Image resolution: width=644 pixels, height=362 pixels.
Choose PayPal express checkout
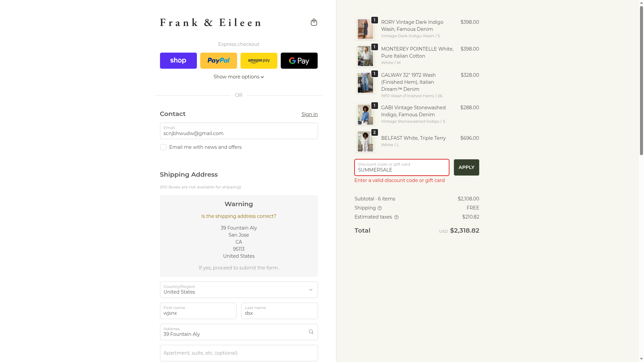coord(218,61)
